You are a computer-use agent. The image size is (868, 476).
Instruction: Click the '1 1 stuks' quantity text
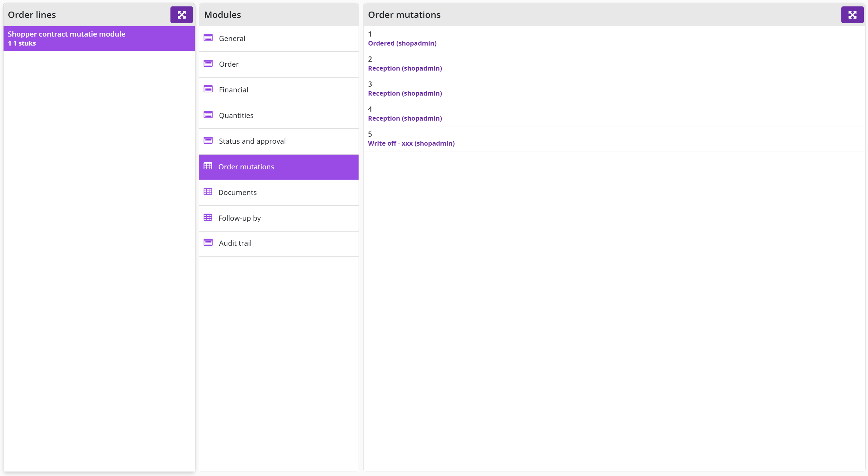[x=22, y=43]
